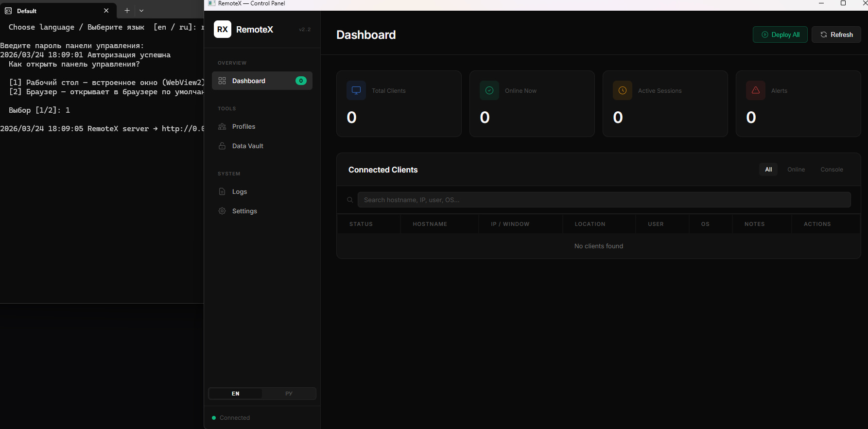Open the Profiles page
This screenshot has width=868, height=429.
point(262,126)
